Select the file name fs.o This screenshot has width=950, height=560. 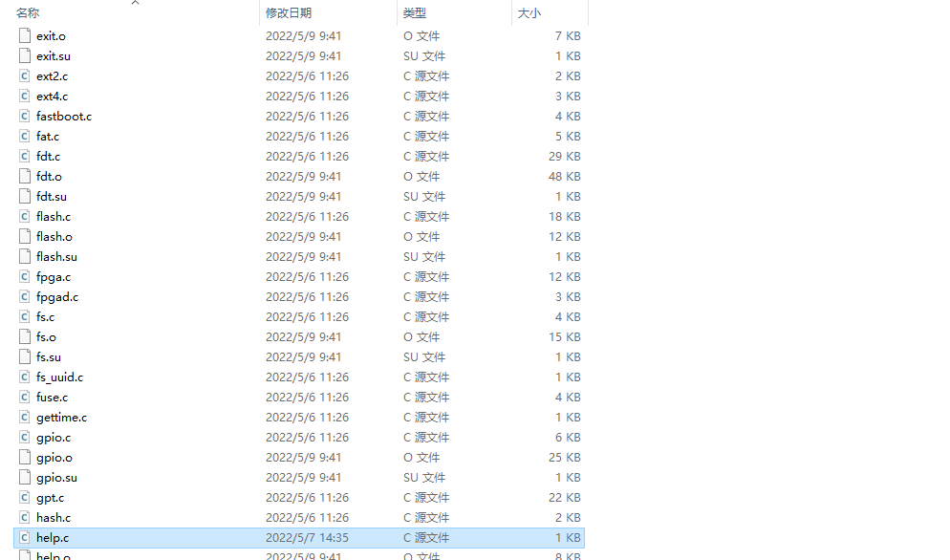[46, 336]
